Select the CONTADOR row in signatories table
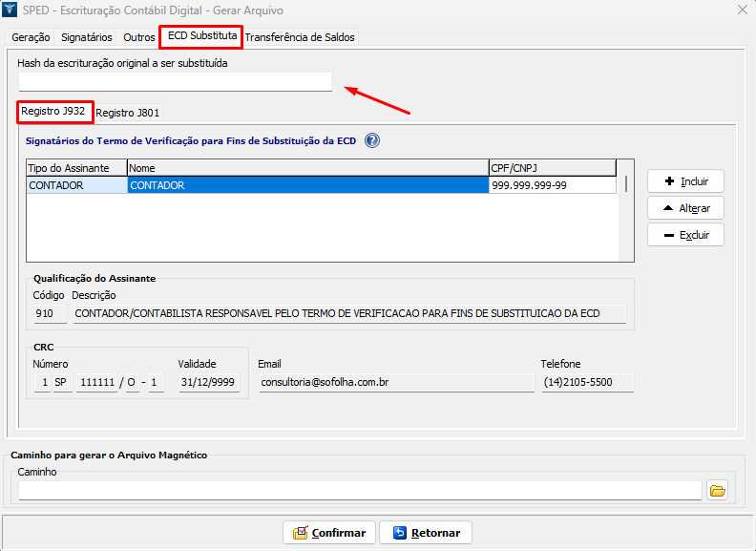This screenshot has height=551, width=756. (x=307, y=186)
